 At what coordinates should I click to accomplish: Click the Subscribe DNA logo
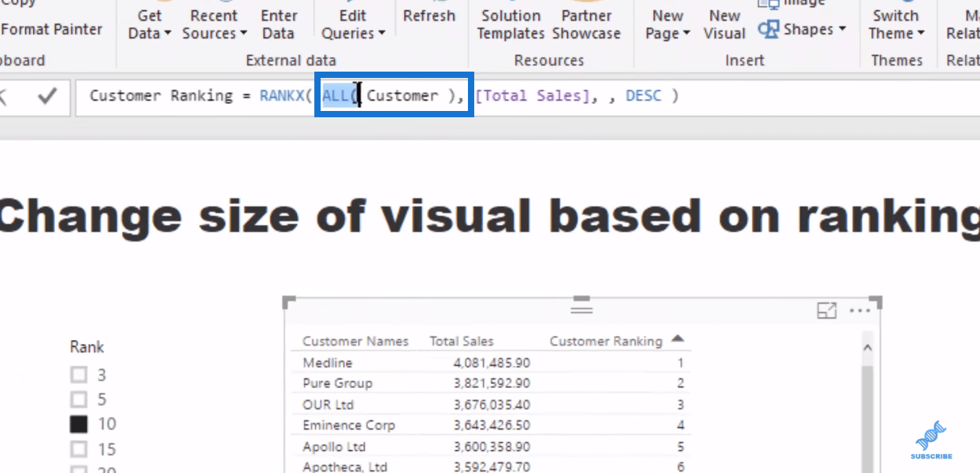[x=931, y=441]
